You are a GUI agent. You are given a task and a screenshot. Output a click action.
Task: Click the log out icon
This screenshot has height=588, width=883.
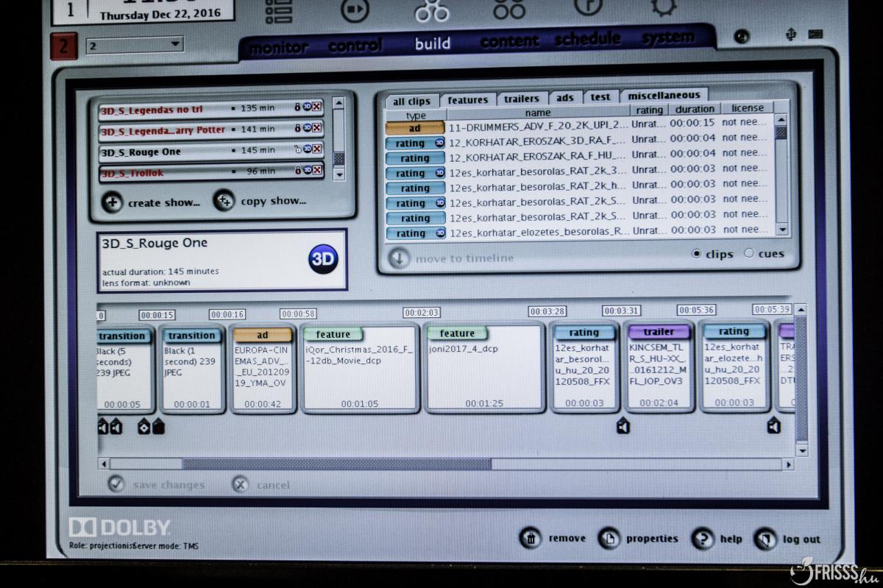click(765, 539)
